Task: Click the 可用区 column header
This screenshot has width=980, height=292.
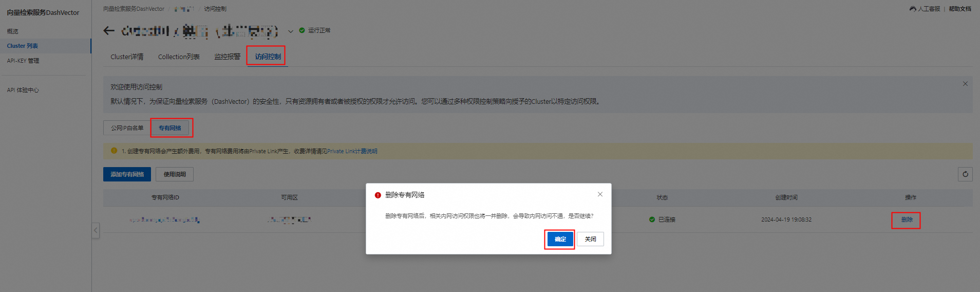Action: 289,197
